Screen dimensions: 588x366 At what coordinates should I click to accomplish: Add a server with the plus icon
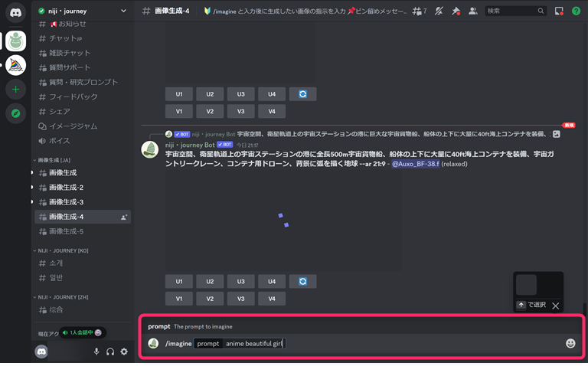tap(15, 90)
